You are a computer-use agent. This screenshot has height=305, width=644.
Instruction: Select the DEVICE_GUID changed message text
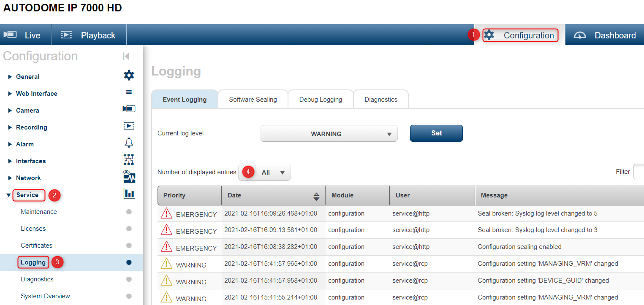(x=543, y=281)
